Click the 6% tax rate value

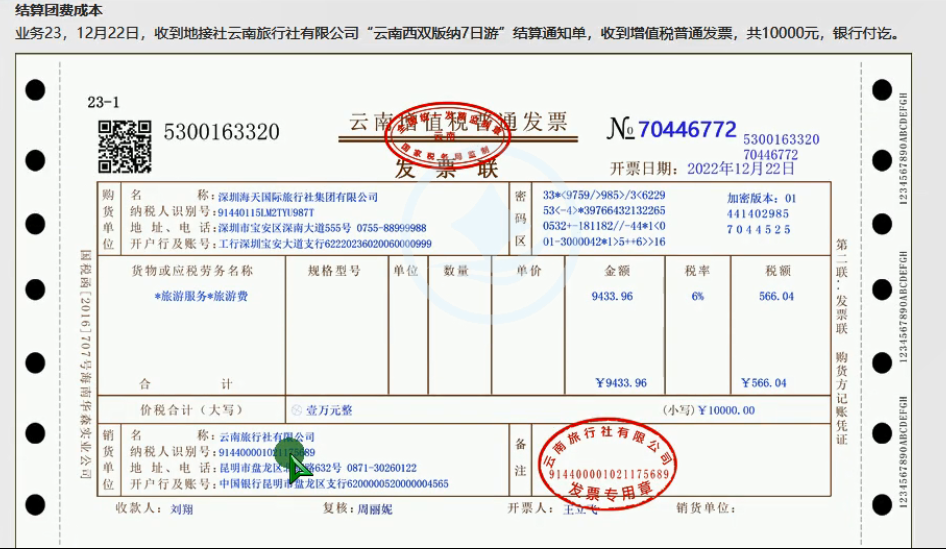[697, 296]
